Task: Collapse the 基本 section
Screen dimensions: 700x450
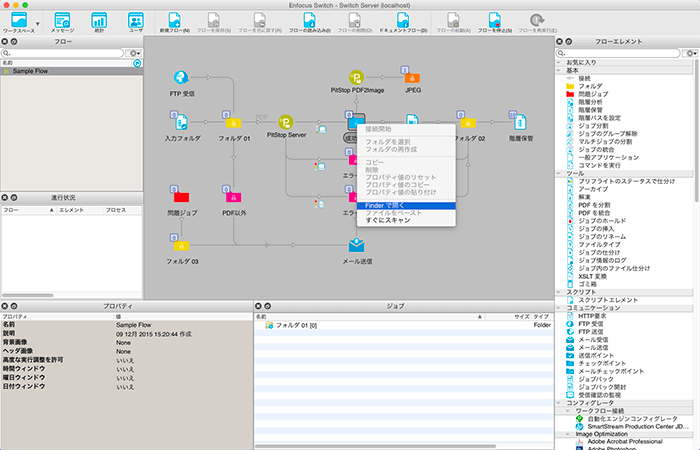Action: pyautogui.click(x=559, y=71)
